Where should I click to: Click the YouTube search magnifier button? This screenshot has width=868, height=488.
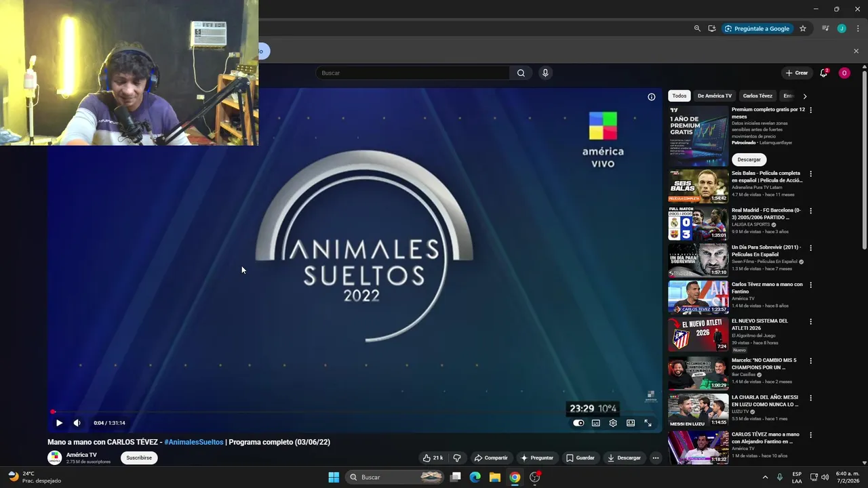521,73
